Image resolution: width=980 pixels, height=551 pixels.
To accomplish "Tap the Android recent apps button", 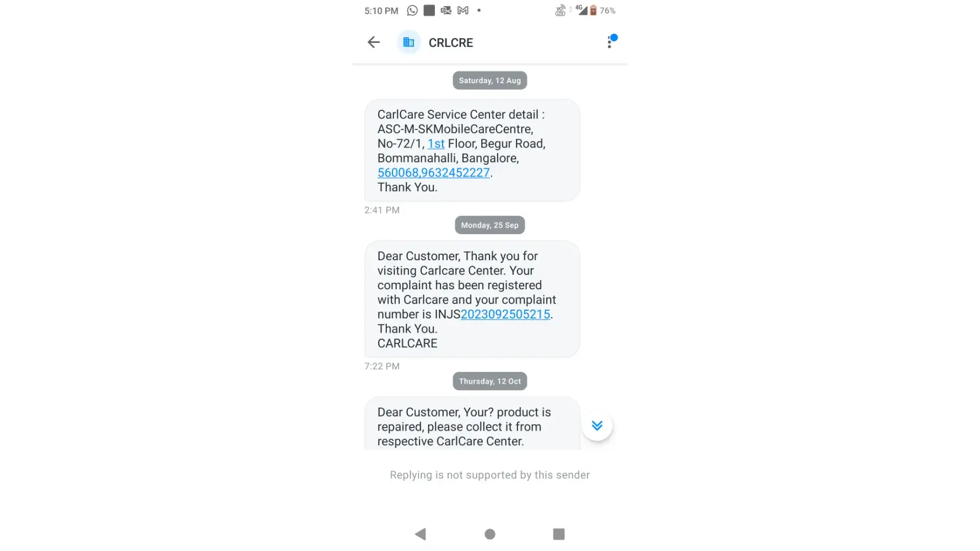I will point(559,534).
